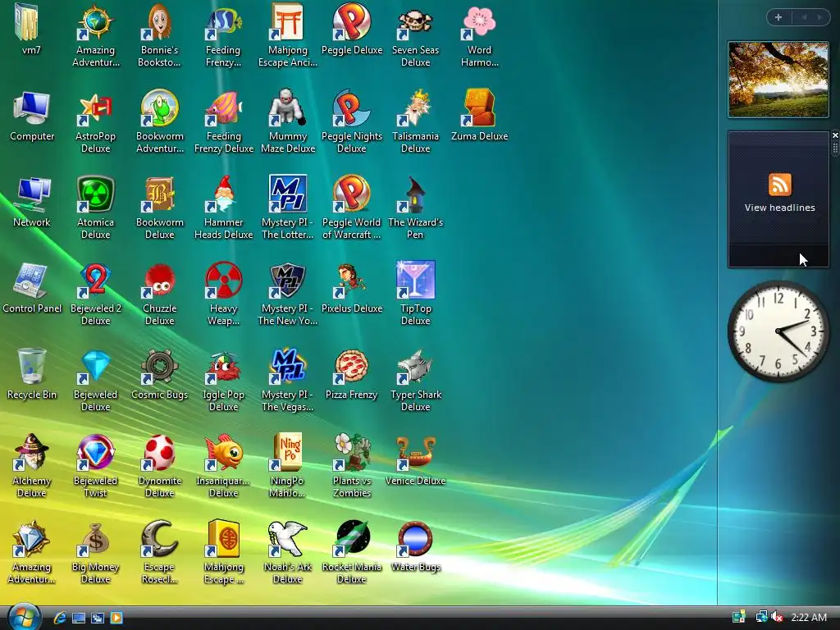Select Heavy Weapon shortcut
This screenshot has width=840, height=630.
[223, 294]
